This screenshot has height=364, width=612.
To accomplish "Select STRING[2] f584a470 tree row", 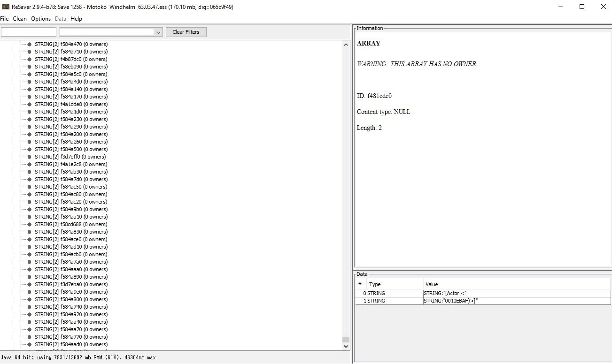I will tap(70, 44).
